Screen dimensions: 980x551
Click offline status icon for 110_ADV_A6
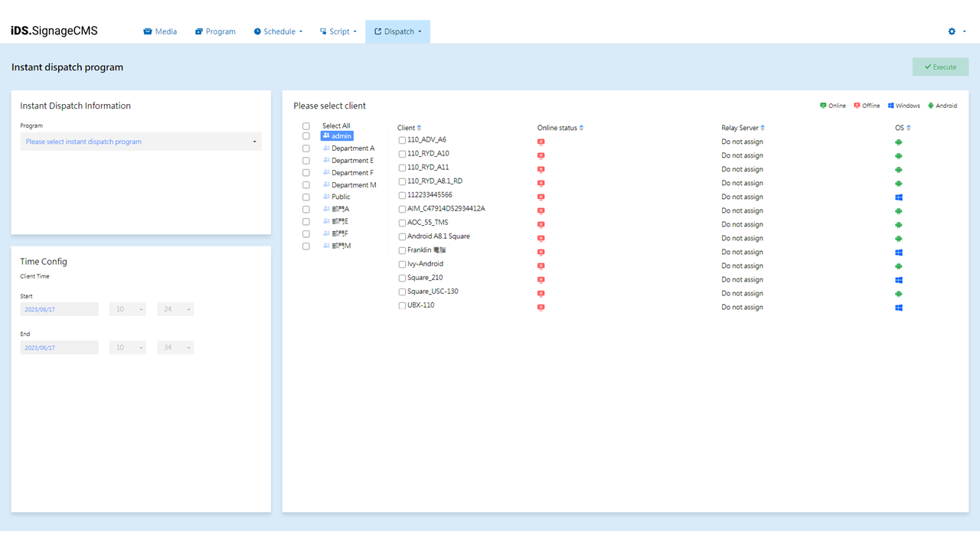coord(541,142)
